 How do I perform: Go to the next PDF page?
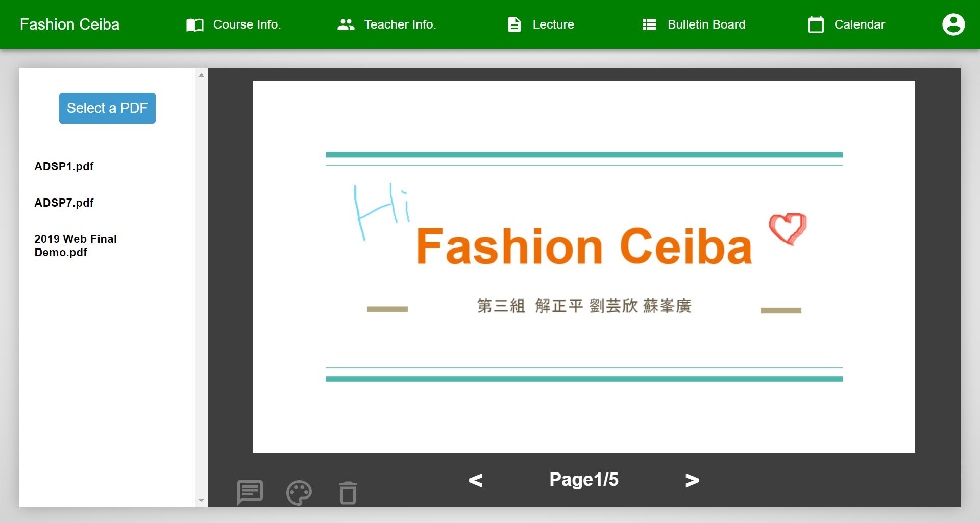pyautogui.click(x=692, y=480)
